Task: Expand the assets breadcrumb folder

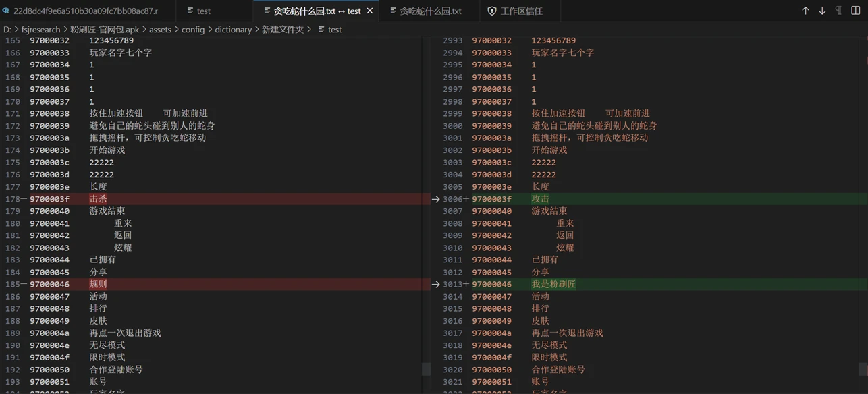Action: [160, 30]
